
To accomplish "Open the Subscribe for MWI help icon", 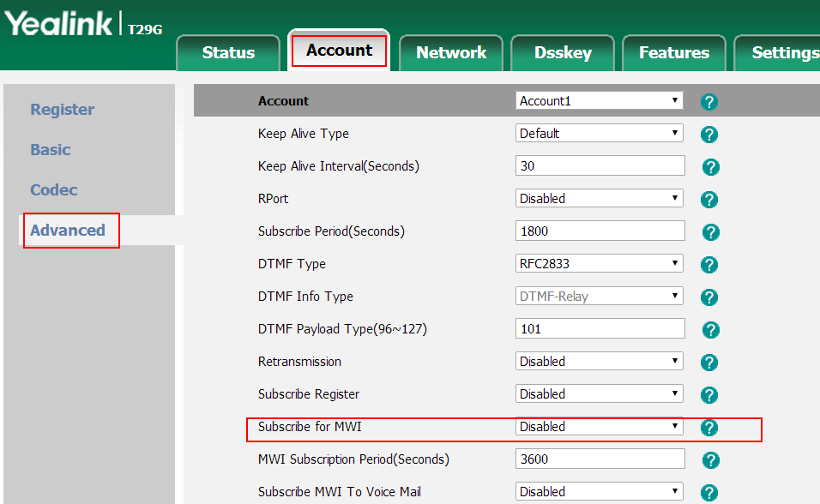I will coord(709,428).
